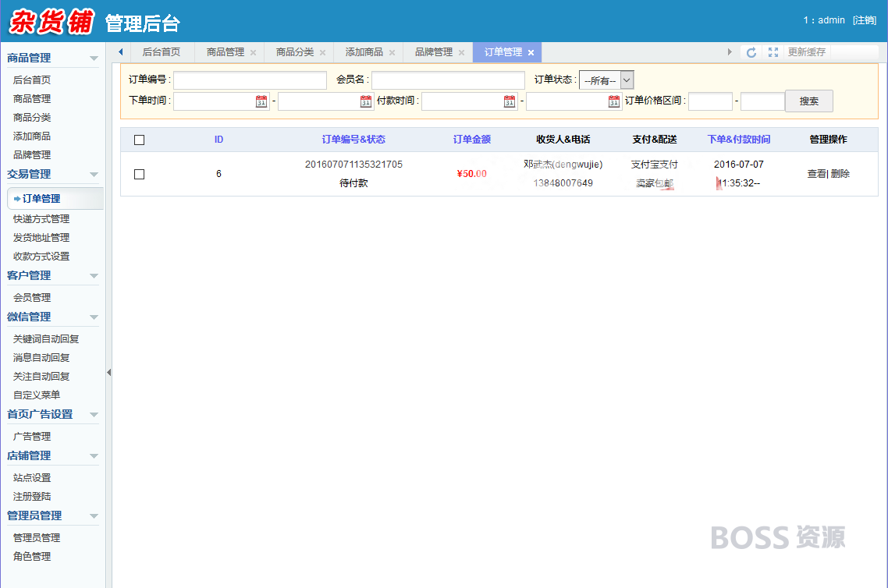Screen dimensions: 888x588
Task: Collapse the 管理员管理 sidebar section
Action: (94, 515)
